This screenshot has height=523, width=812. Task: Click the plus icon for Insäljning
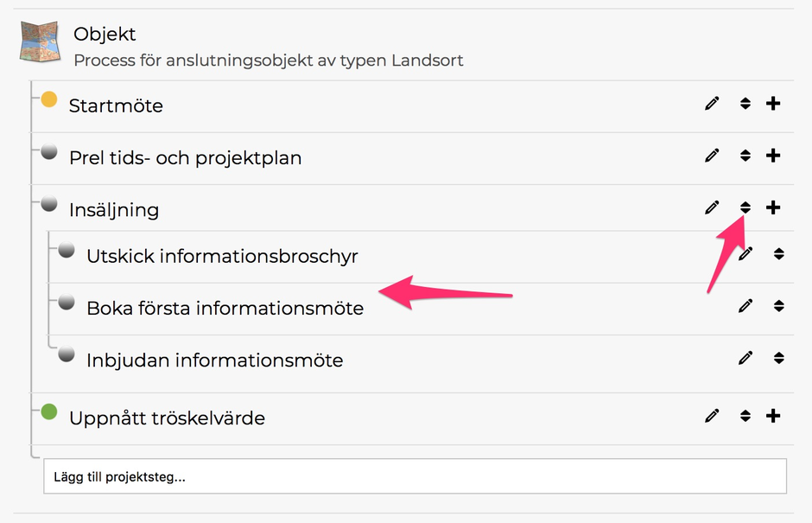[773, 207]
